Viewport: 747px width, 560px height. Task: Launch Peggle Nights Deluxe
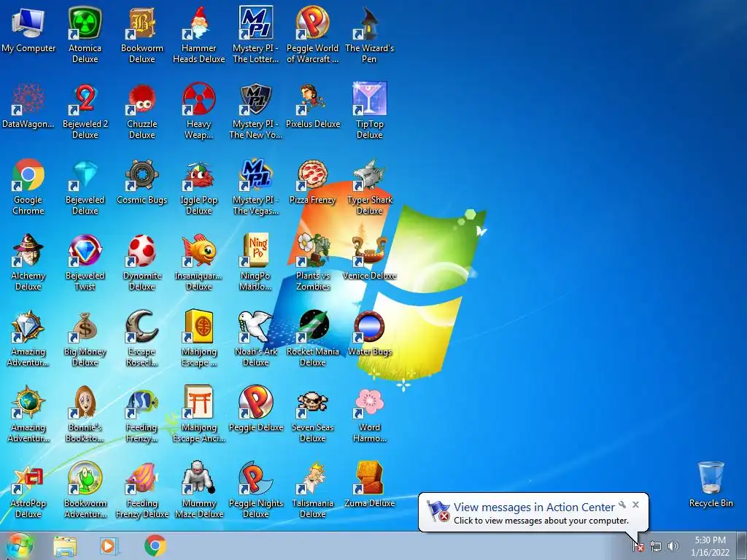[x=256, y=489]
